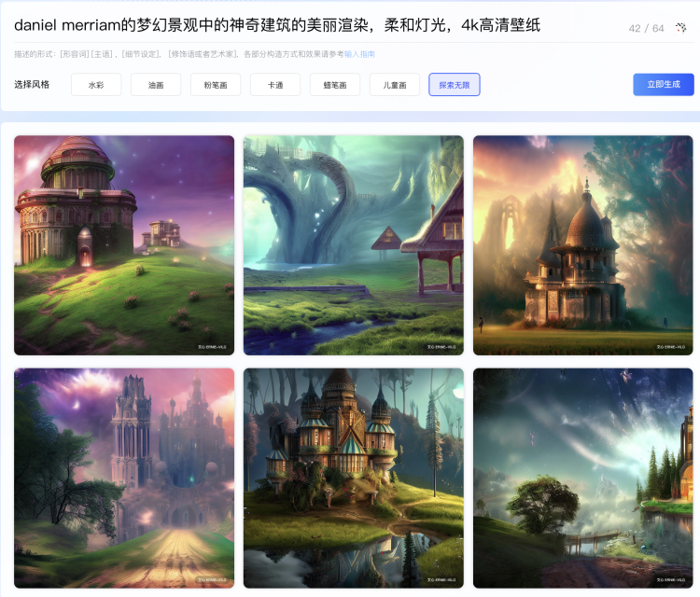Click the magic wand icon beside the character counter
700x597 pixels.
click(x=680, y=28)
